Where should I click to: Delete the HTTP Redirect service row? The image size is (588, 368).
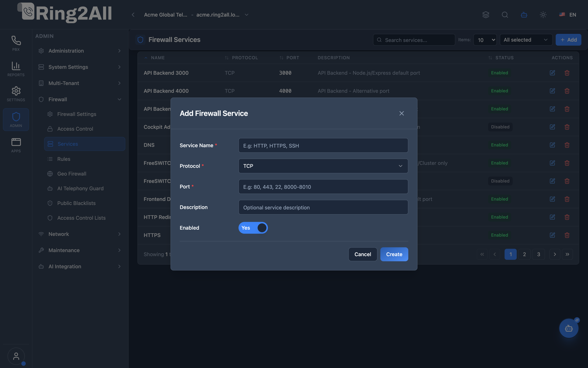click(x=567, y=217)
